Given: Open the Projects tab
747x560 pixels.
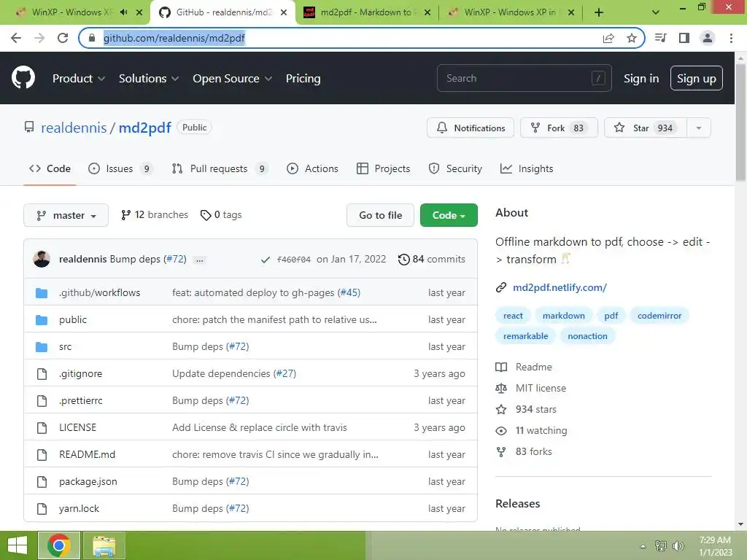Looking at the screenshot, I should 384,168.
